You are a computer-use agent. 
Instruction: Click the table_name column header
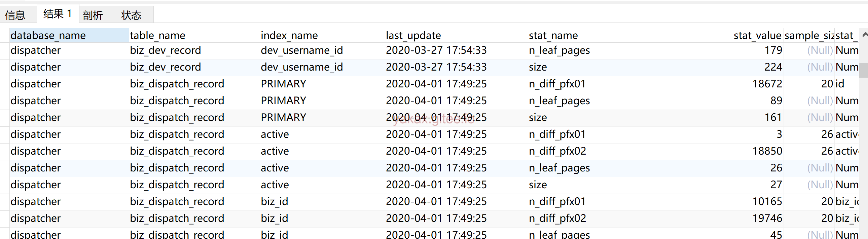point(158,35)
